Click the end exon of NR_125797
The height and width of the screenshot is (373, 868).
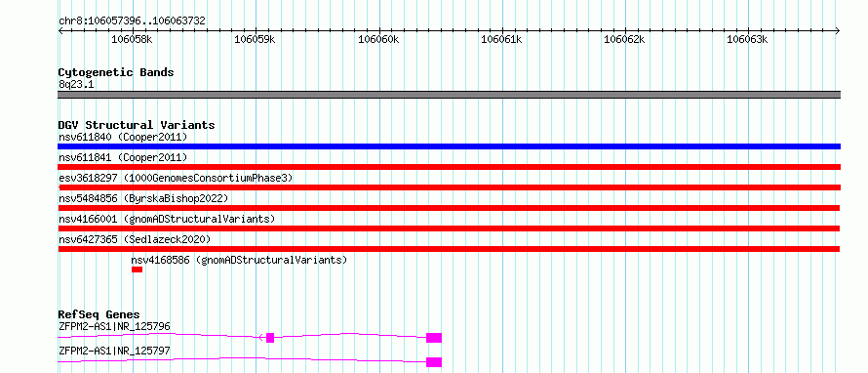(x=434, y=362)
